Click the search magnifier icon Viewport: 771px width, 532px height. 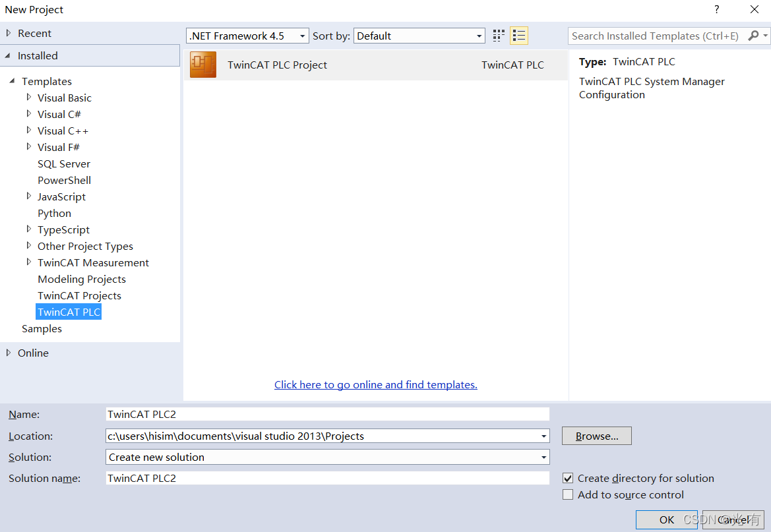point(753,36)
